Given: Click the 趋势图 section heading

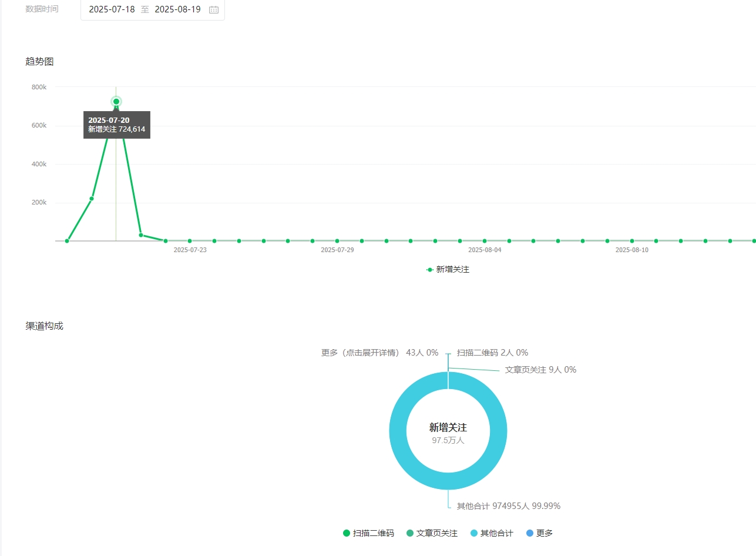Looking at the screenshot, I should (x=40, y=61).
